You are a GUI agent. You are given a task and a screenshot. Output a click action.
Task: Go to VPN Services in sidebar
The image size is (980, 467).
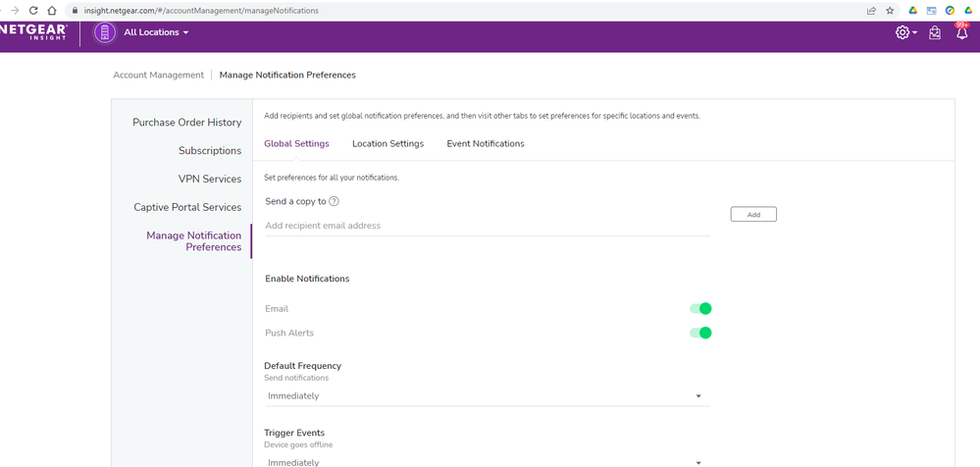point(209,180)
